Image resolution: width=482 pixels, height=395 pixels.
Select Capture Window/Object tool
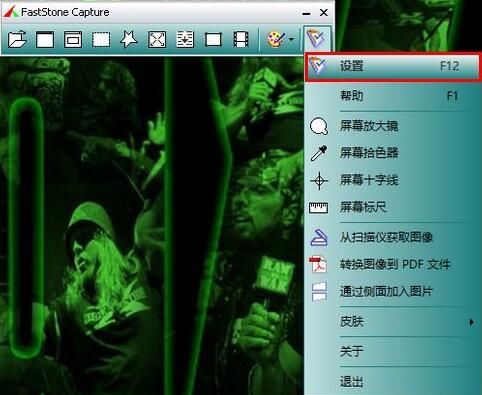73,40
